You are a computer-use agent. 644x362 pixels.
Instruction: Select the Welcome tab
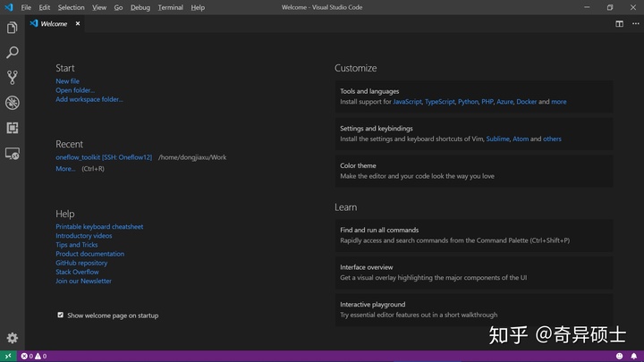tap(54, 24)
